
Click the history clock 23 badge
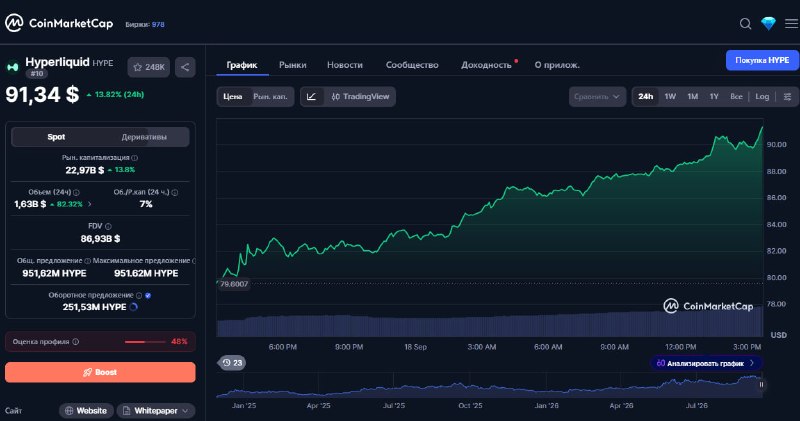pos(232,363)
